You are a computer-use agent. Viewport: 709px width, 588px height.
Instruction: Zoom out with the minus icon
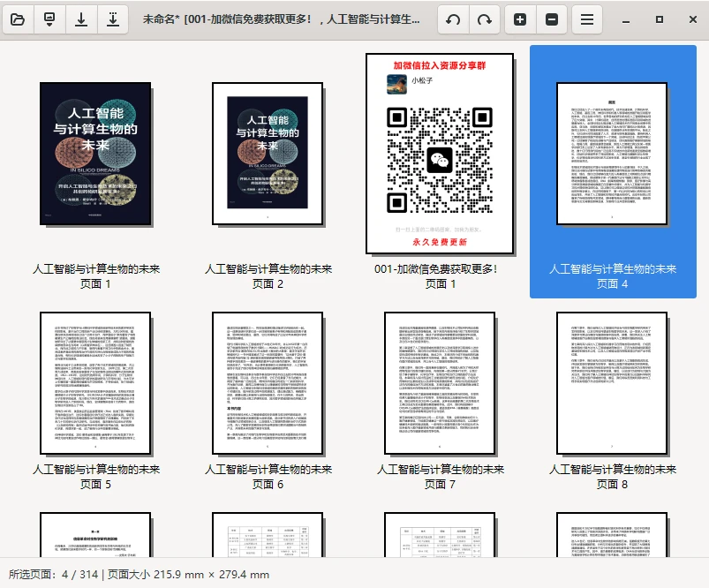coord(552,19)
